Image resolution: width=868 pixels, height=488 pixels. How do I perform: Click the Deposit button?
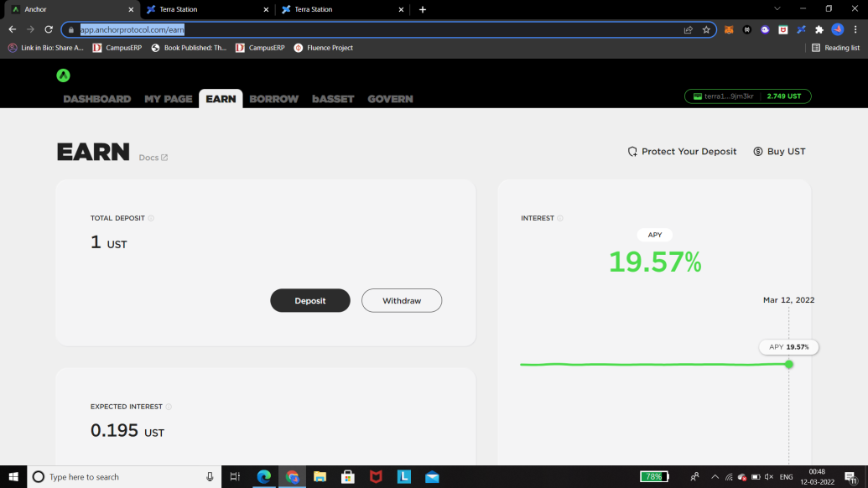[310, 300]
